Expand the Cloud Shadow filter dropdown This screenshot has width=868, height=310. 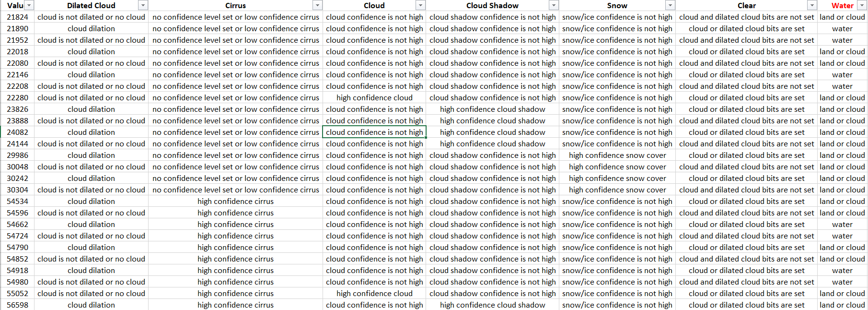point(554,5)
